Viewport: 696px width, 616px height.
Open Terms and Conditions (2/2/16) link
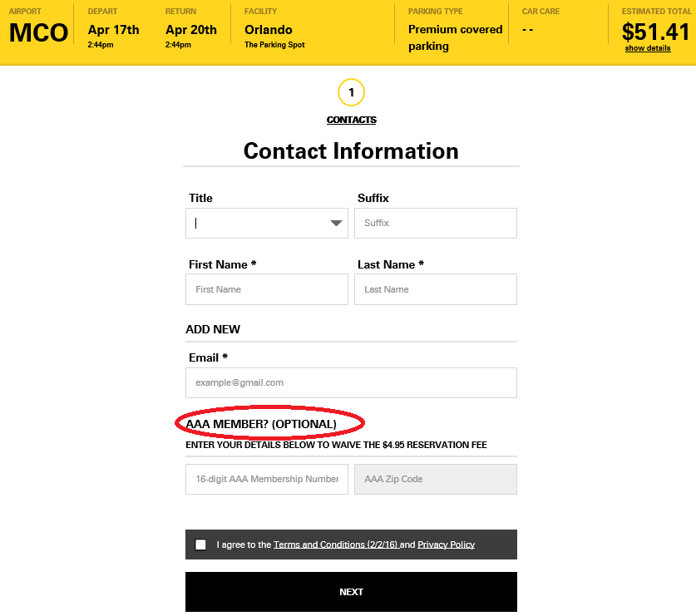336,545
